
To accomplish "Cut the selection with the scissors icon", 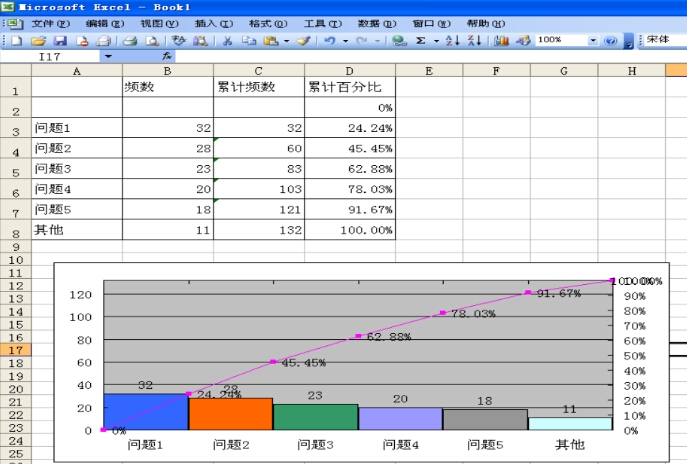I will point(227,41).
